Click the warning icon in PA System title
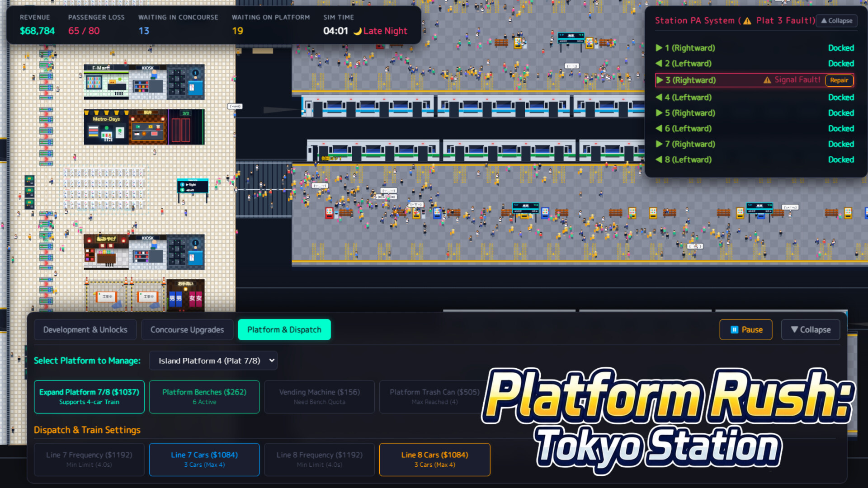 (747, 21)
